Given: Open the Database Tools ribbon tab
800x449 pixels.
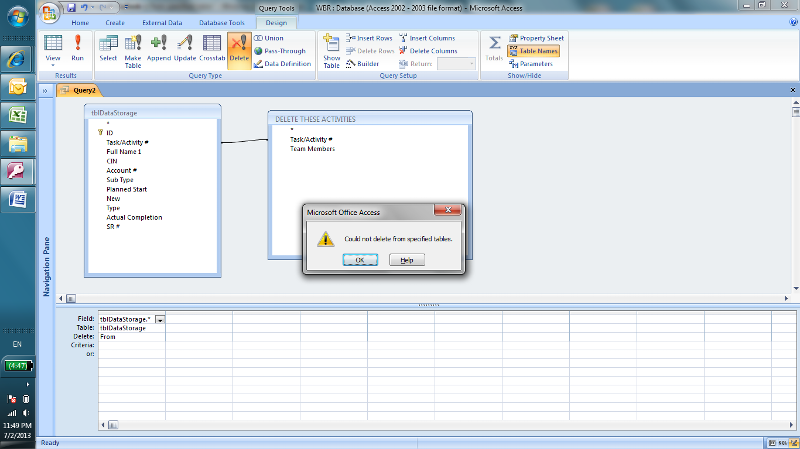Looking at the screenshot, I should pyautogui.click(x=222, y=23).
